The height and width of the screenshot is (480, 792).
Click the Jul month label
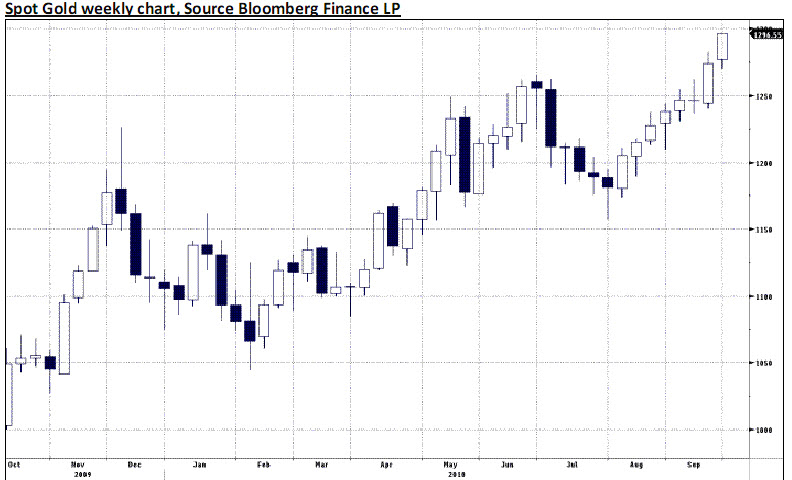pos(572,464)
